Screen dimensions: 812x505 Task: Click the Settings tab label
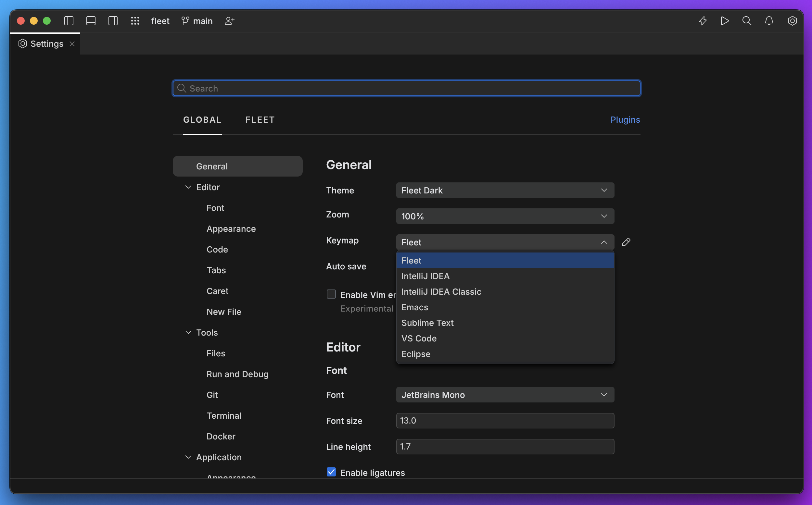coord(47,44)
